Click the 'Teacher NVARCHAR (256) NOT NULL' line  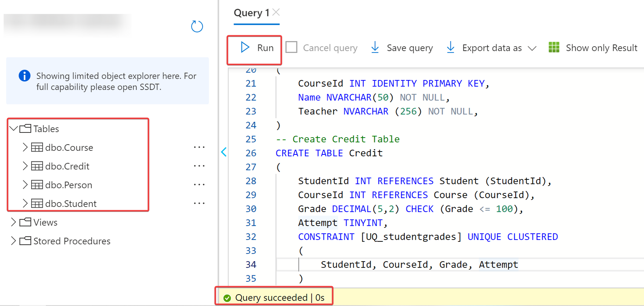click(388, 112)
